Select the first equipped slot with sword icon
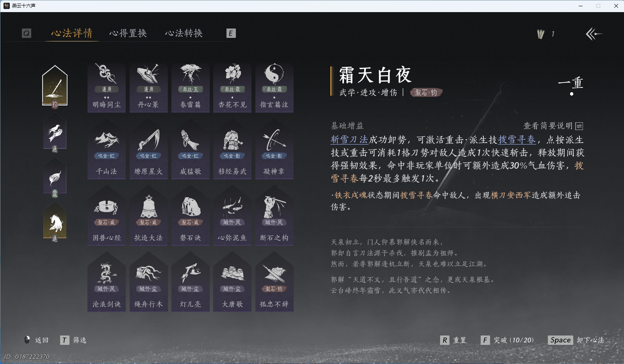Image resolution: width=624 pixels, height=364 pixels. coord(55,87)
